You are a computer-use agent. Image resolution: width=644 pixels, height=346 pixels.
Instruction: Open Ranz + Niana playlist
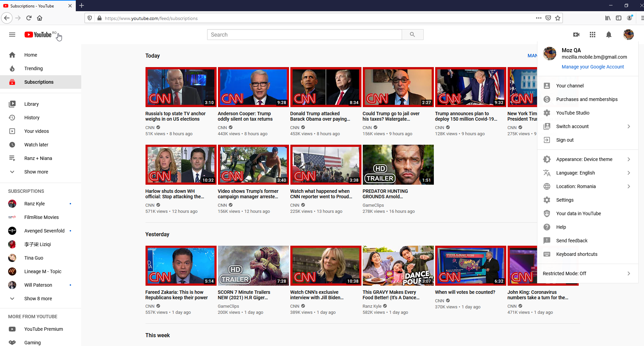point(41,158)
